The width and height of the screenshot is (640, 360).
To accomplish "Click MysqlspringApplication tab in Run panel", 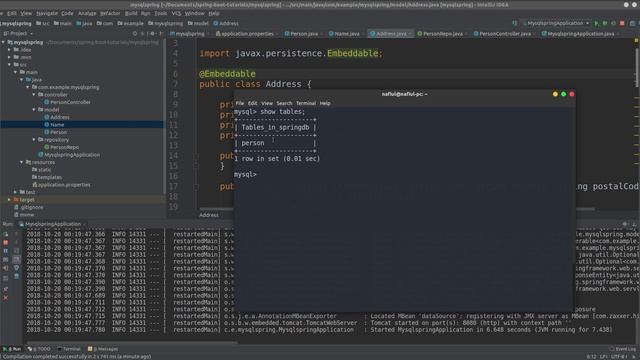I will 50,224.
